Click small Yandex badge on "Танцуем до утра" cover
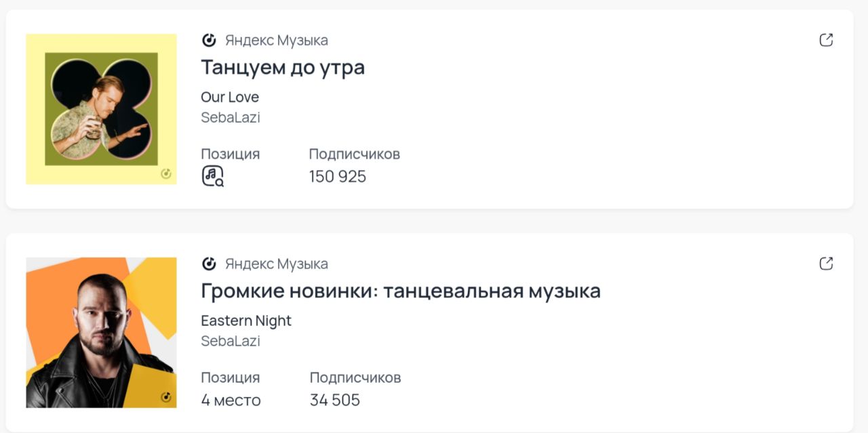This screenshot has height=433, width=868. (166, 174)
